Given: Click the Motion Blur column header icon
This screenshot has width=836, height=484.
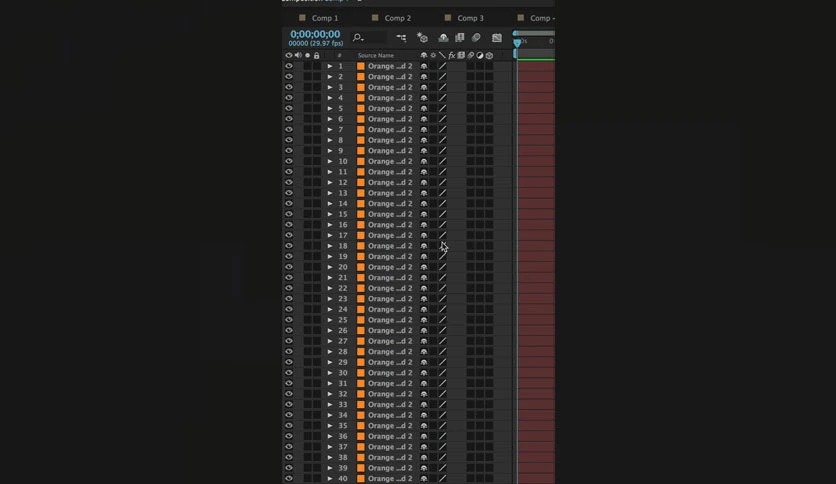Looking at the screenshot, I should tap(471, 55).
